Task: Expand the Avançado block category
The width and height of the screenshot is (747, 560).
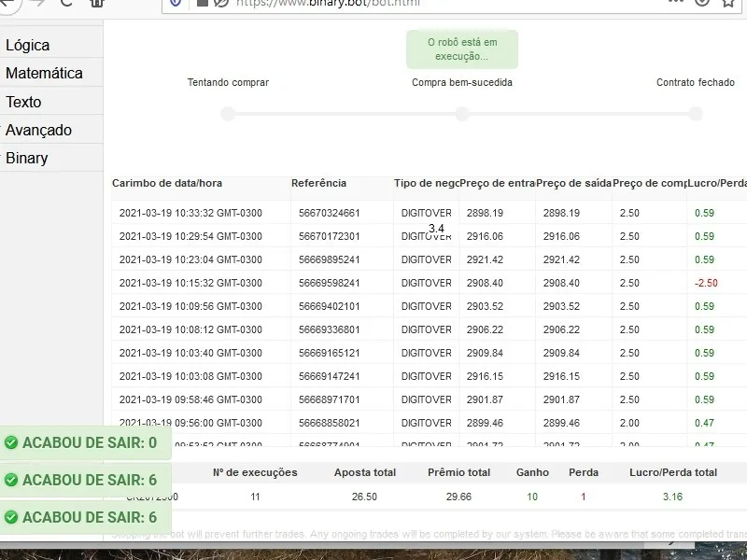Action: tap(38, 130)
